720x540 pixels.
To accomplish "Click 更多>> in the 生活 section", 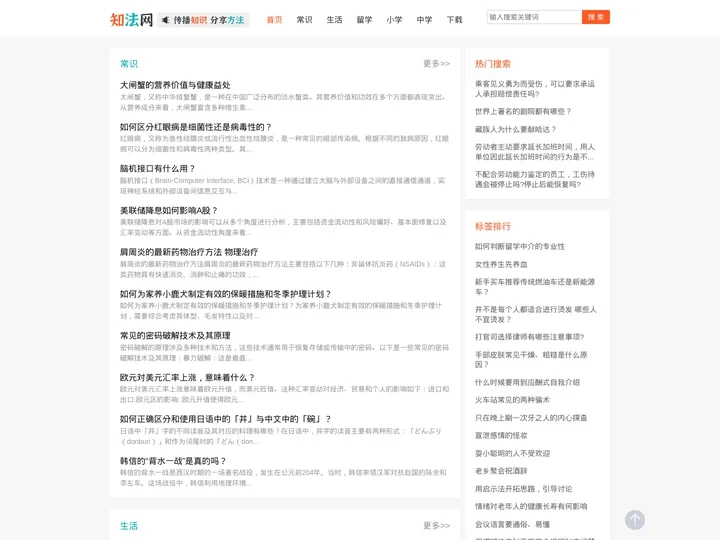I will [x=436, y=525].
